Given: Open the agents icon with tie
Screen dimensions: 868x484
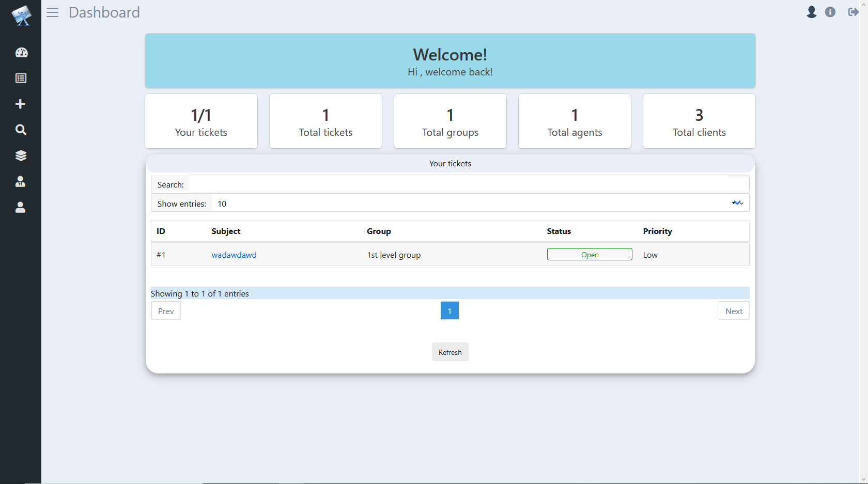Looking at the screenshot, I should pyautogui.click(x=21, y=181).
